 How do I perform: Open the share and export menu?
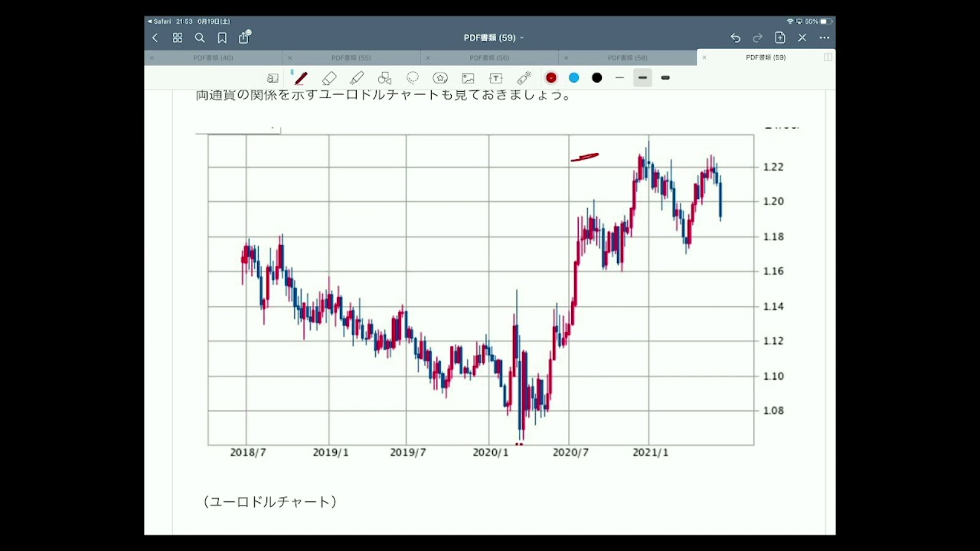pyautogui.click(x=244, y=37)
